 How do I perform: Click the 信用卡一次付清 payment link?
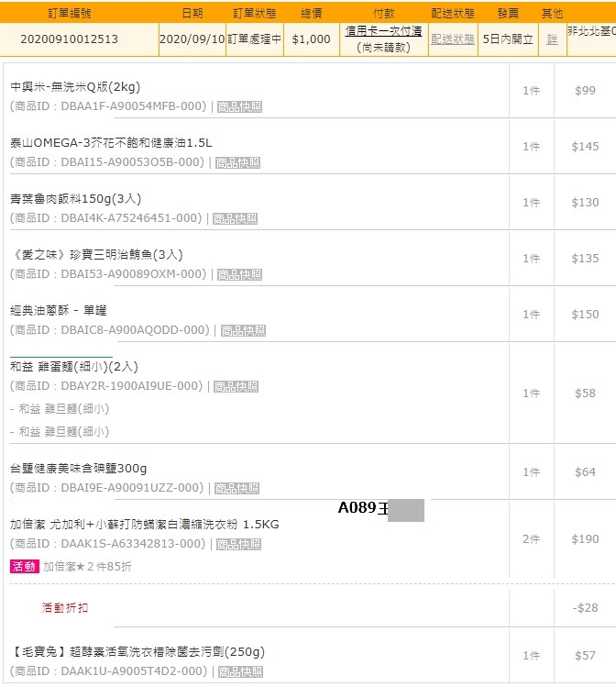(x=383, y=31)
